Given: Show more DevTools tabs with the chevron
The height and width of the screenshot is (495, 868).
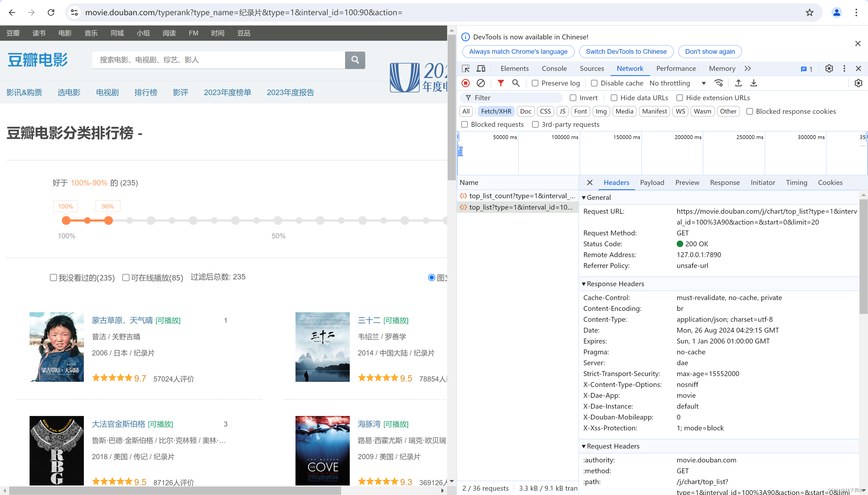Looking at the screenshot, I should 748,69.
